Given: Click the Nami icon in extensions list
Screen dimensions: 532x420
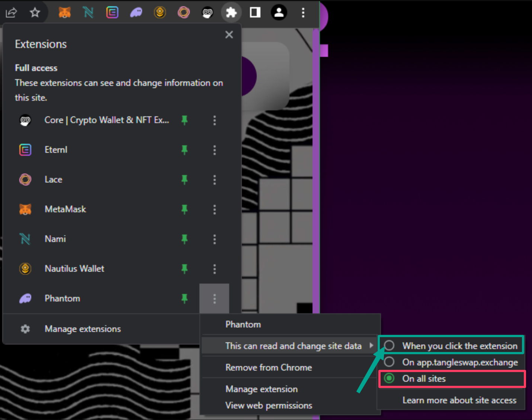Looking at the screenshot, I should [25, 239].
